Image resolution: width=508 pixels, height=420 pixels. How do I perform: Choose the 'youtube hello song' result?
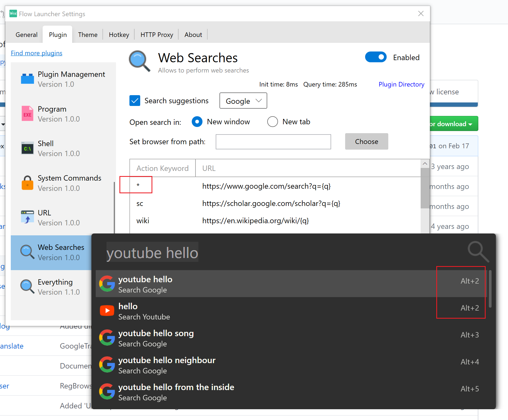291,338
